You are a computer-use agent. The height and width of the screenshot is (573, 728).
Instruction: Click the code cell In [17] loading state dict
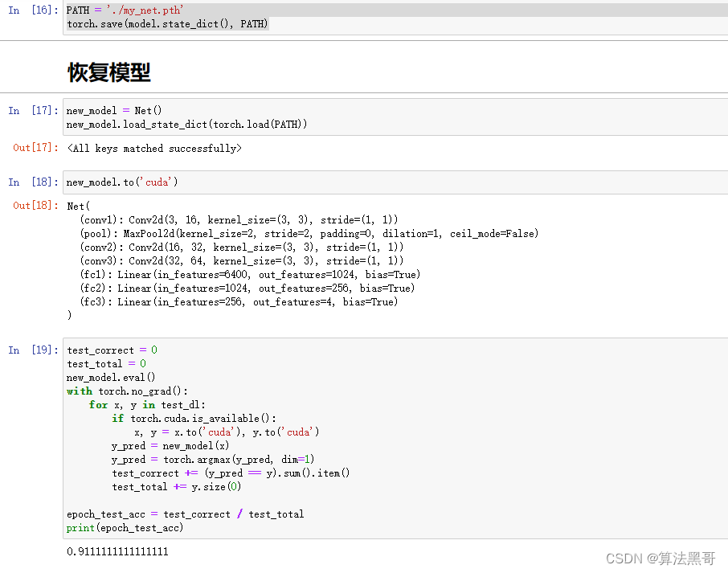(395, 117)
